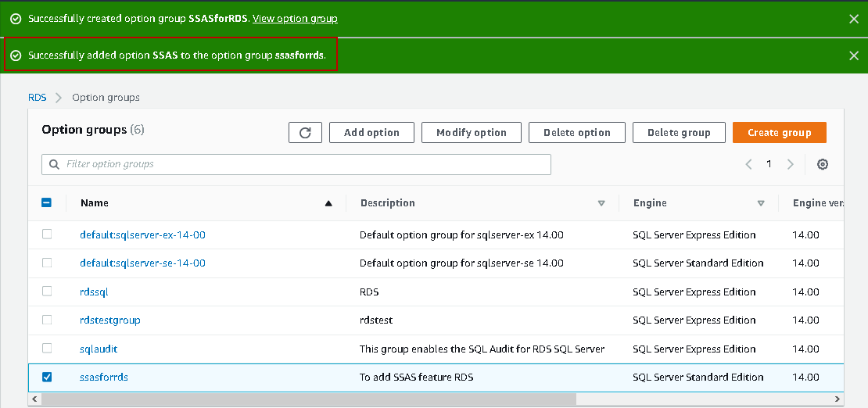This screenshot has width=868, height=408.
Task: Click the Add option button
Action: pos(371,133)
